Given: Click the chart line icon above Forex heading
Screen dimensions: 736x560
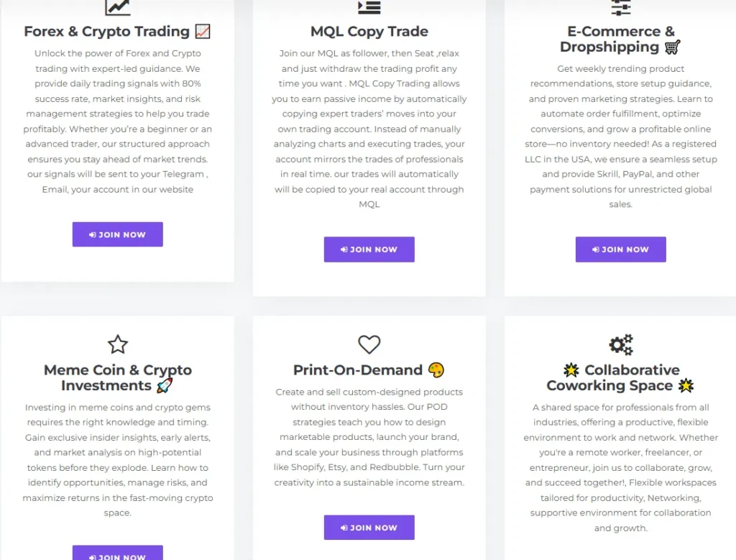Looking at the screenshot, I should [118, 6].
